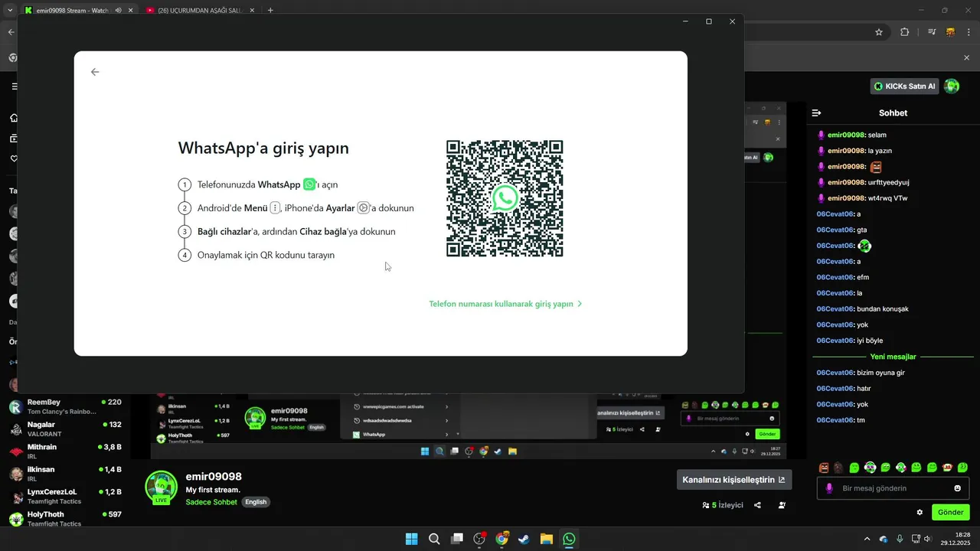Open Windows Start menu
The height and width of the screenshot is (551, 980).
pos(411,539)
